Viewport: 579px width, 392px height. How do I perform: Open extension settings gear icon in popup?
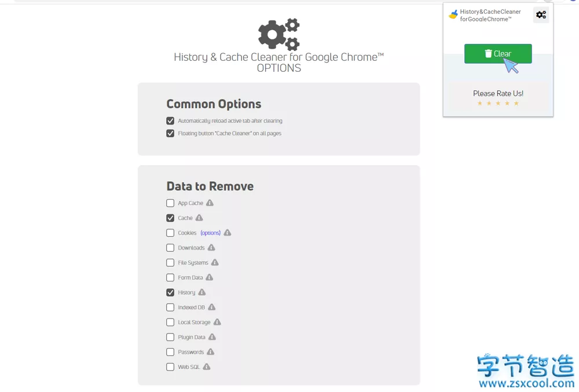541,15
